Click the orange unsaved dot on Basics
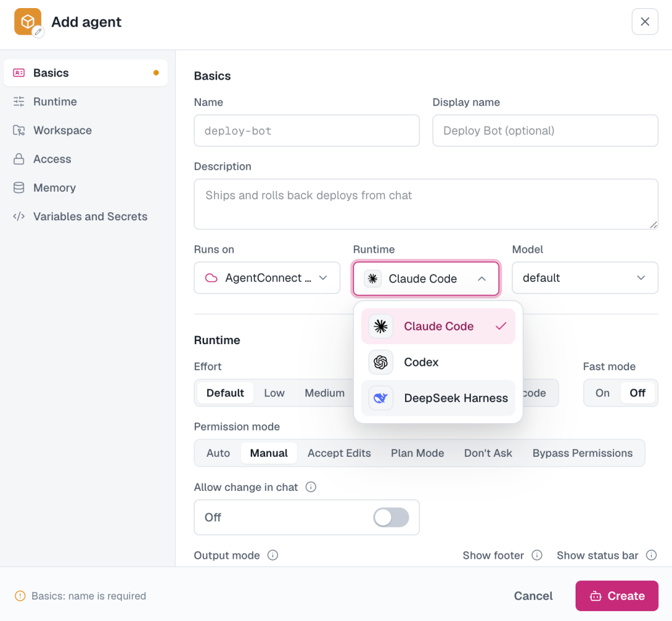The width and height of the screenshot is (672, 621). 156,73
